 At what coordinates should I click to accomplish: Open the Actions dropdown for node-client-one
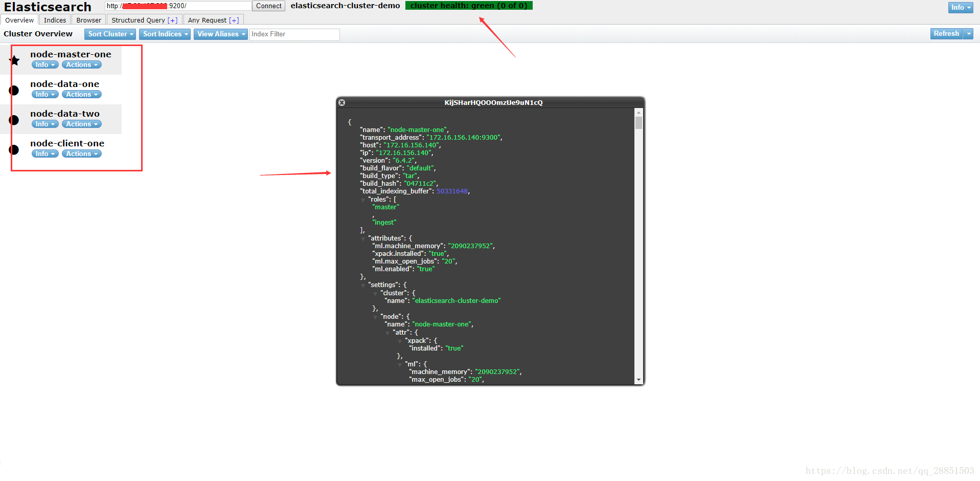point(82,154)
